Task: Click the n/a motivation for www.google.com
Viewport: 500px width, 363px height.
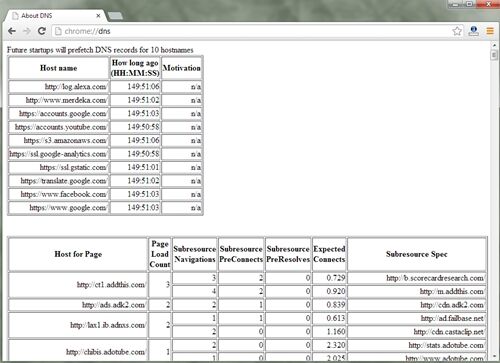Action: point(182,208)
